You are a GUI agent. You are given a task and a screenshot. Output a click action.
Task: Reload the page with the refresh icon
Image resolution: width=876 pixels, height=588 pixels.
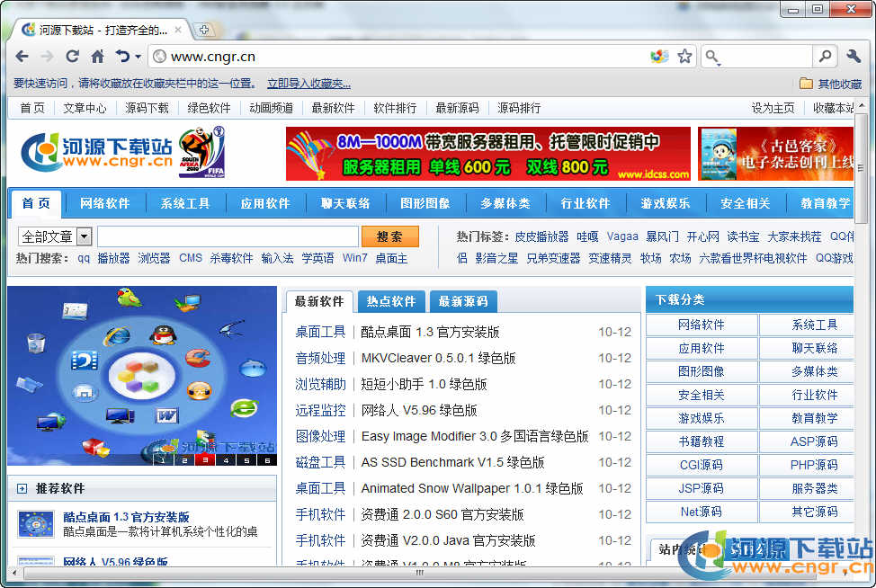pyautogui.click(x=73, y=57)
